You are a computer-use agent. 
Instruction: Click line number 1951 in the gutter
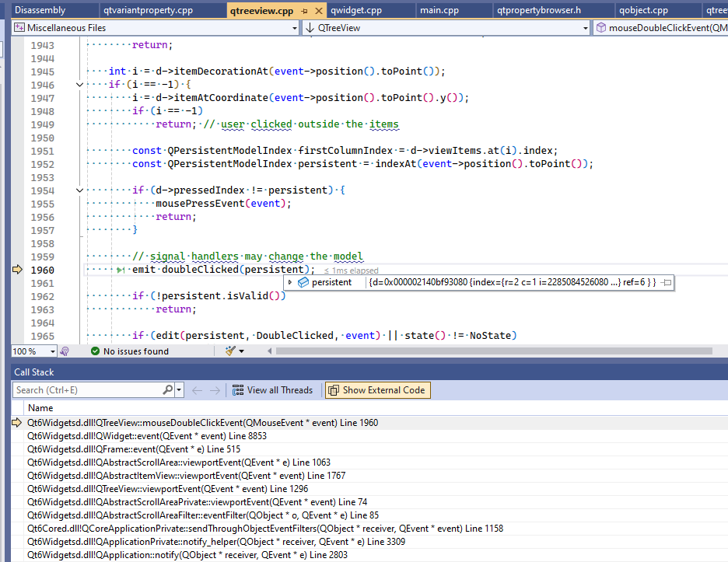click(42, 151)
